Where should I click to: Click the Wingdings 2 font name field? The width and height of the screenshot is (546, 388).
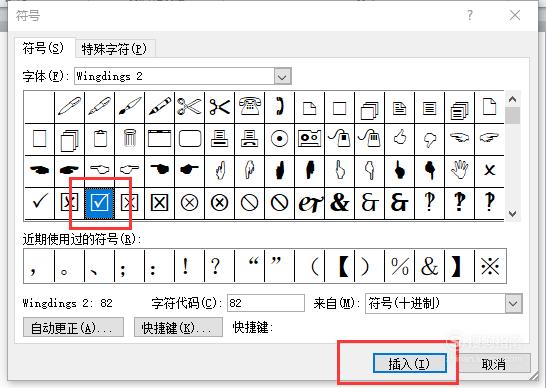coord(174,76)
